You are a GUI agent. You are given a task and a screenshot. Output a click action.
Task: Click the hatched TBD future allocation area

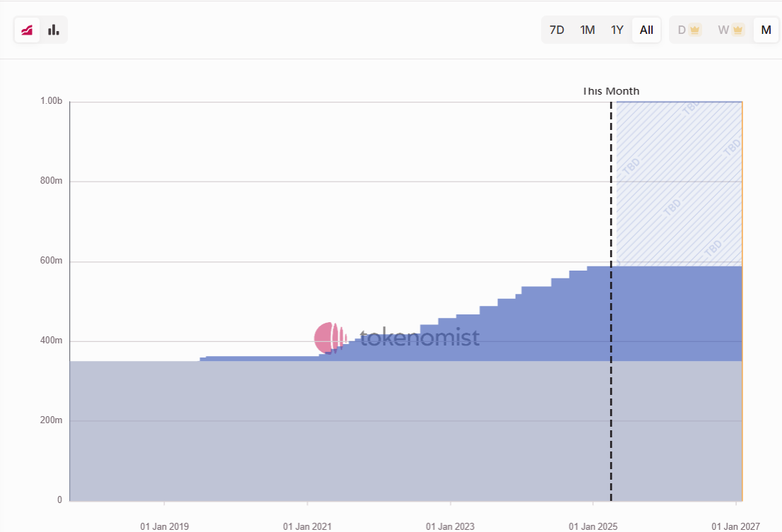pos(680,184)
